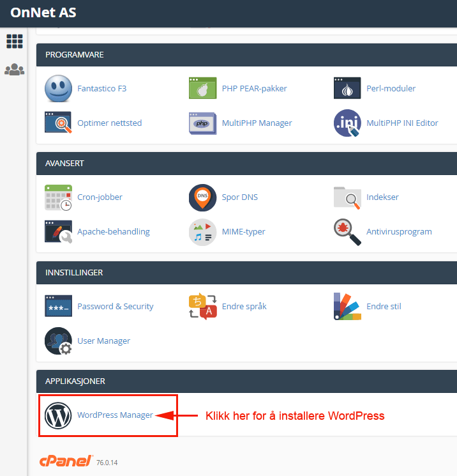Open the Indekser folder search icon

[347, 197]
